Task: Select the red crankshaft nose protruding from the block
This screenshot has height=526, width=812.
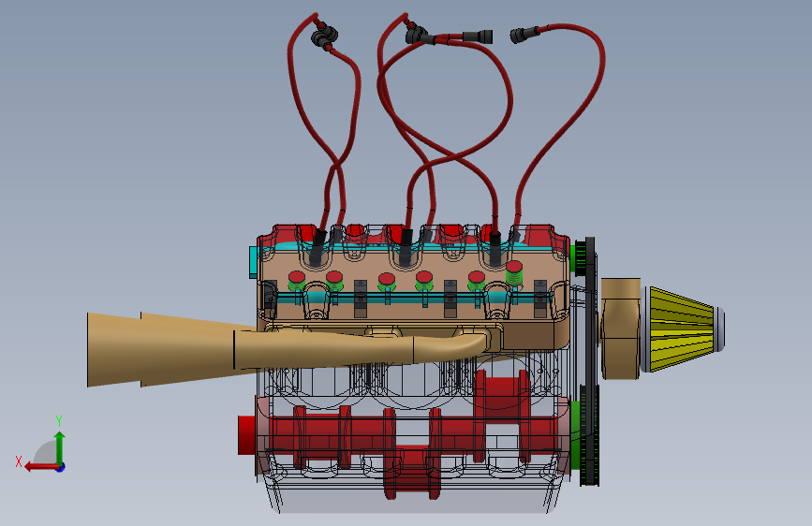Action: click(x=246, y=435)
